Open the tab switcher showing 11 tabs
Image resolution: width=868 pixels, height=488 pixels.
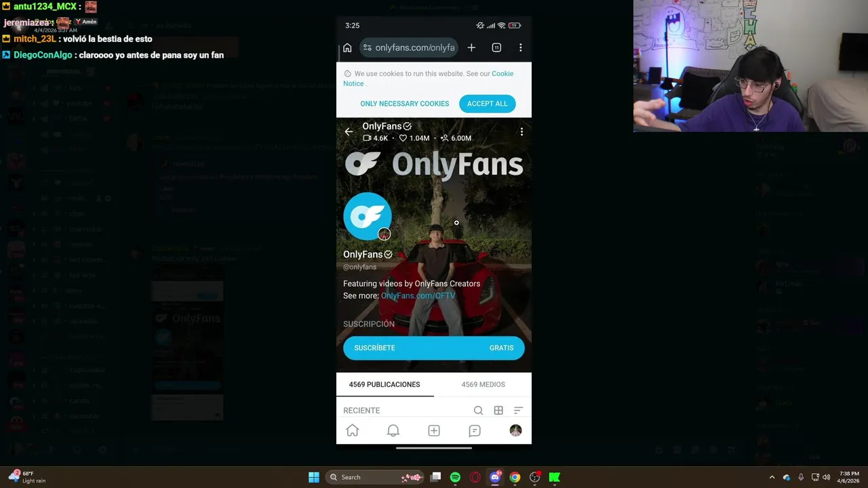pyautogui.click(x=496, y=47)
